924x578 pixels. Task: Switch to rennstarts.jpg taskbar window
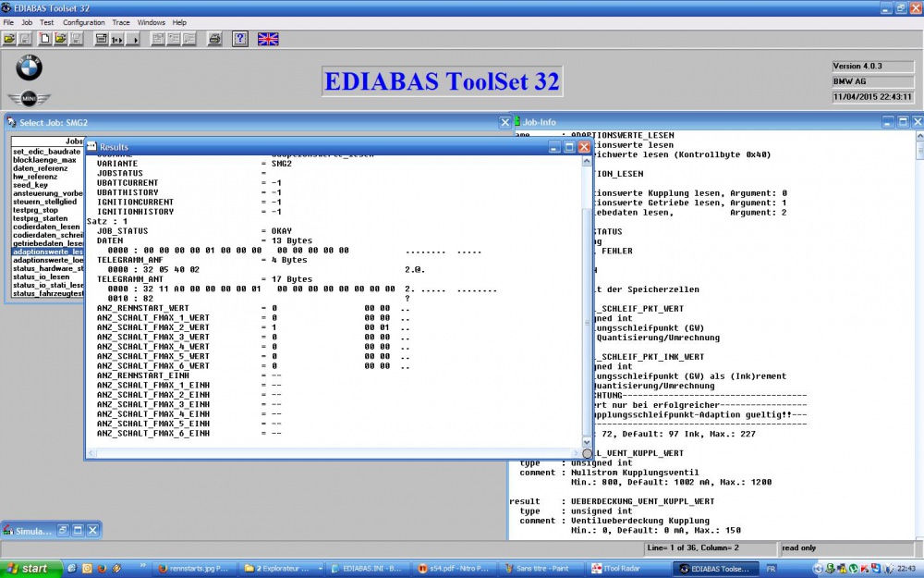(194, 569)
